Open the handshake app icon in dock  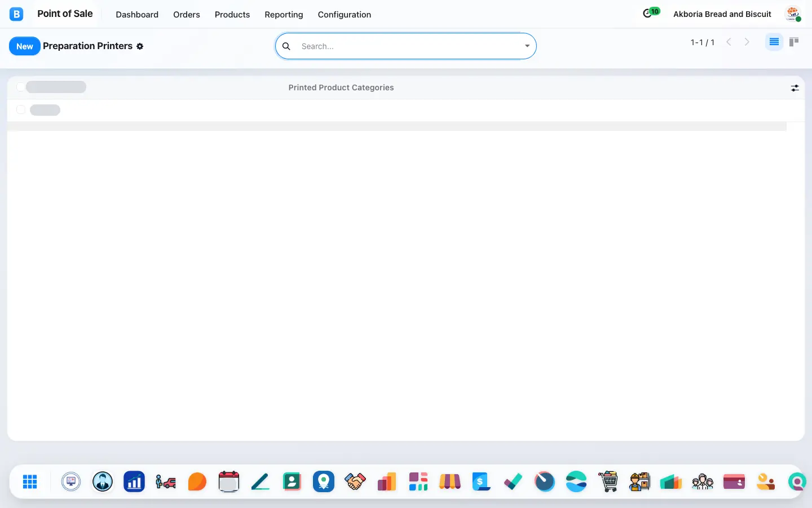[x=355, y=481]
